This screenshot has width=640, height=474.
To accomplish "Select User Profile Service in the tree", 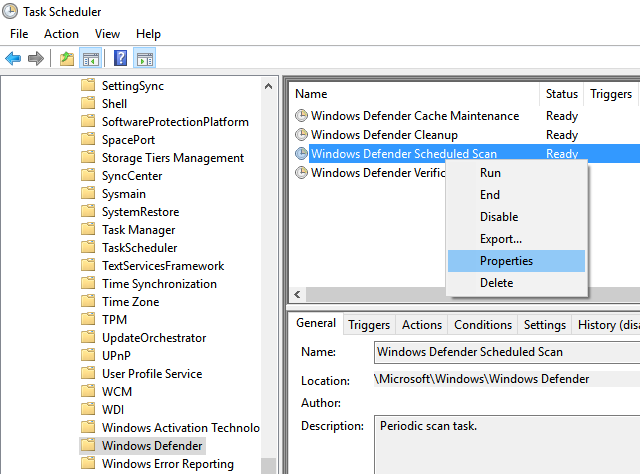I will 152,373.
